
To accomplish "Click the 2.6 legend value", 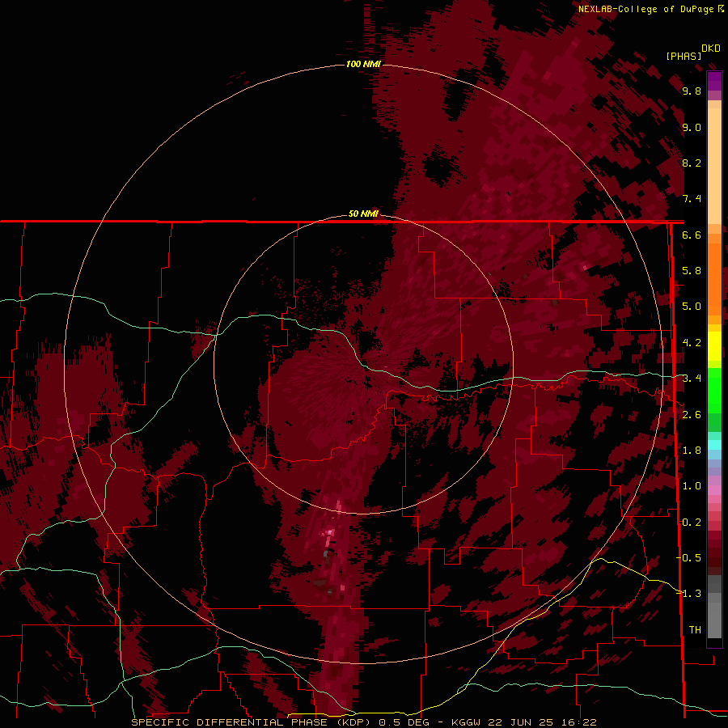I will pyautogui.click(x=692, y=415).
